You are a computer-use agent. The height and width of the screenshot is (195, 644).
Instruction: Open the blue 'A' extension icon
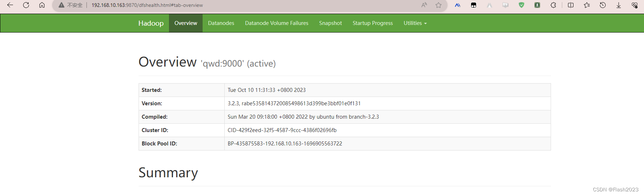(x=458, y=5)
